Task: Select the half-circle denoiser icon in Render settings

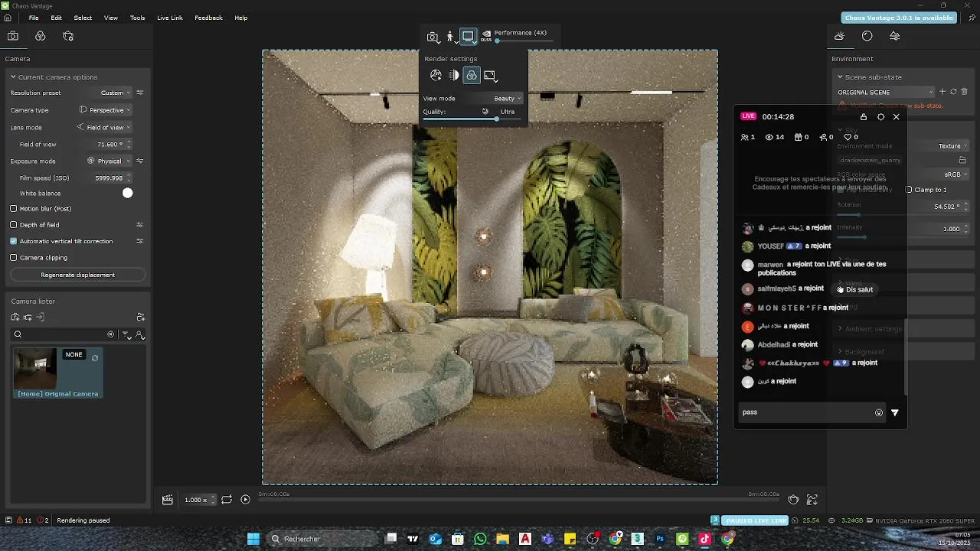Action: tap(454, 75)
